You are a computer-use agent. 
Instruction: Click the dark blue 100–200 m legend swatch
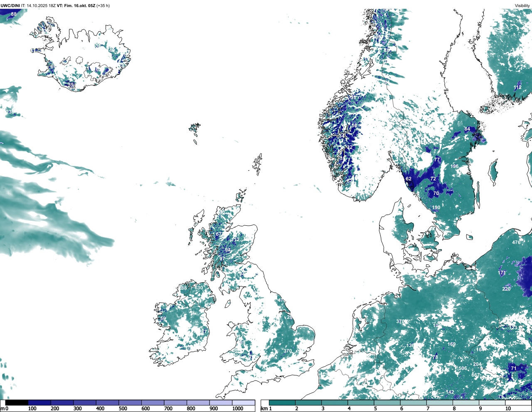39,402
